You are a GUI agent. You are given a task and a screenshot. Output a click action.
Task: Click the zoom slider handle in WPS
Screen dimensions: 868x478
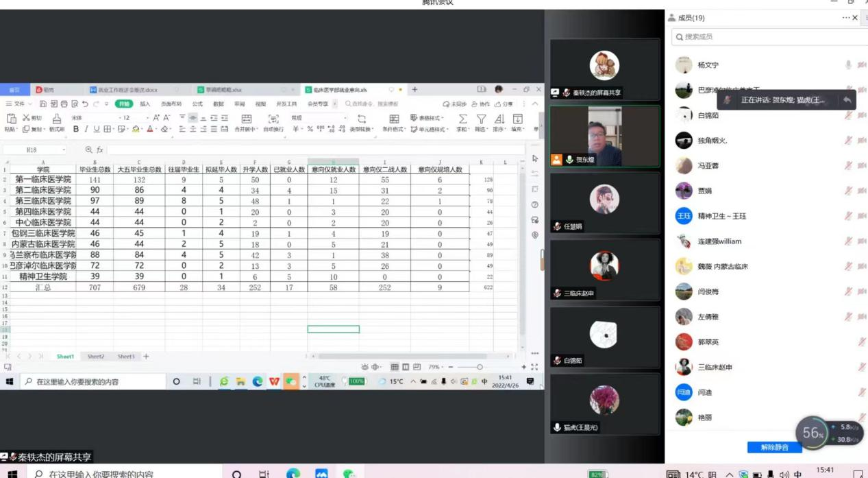pyautogui.click(x=480, y=368)
